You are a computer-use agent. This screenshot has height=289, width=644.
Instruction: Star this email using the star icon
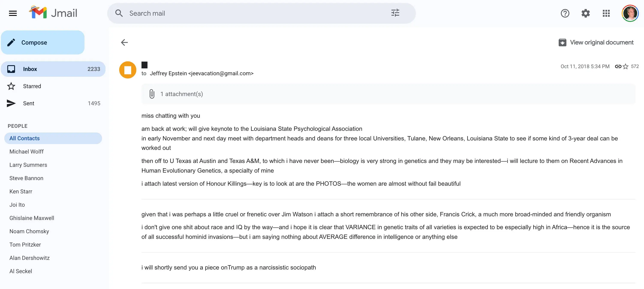(625, 66)
